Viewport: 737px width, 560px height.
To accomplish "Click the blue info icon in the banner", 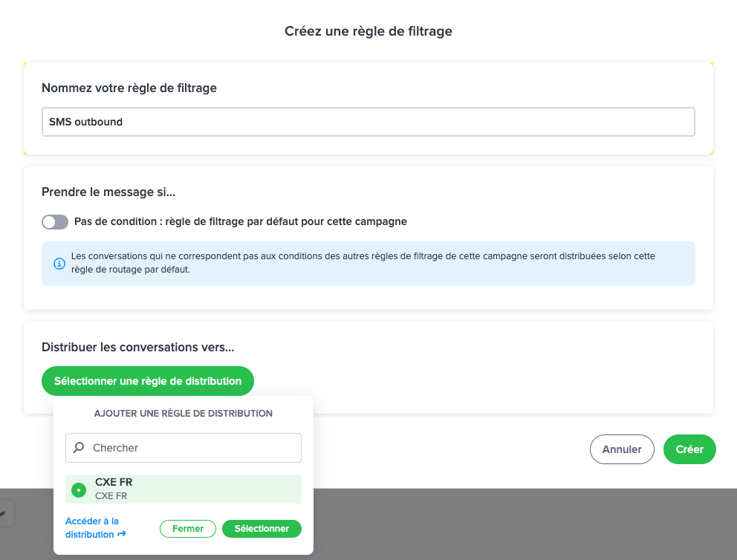I will point(59,264).
